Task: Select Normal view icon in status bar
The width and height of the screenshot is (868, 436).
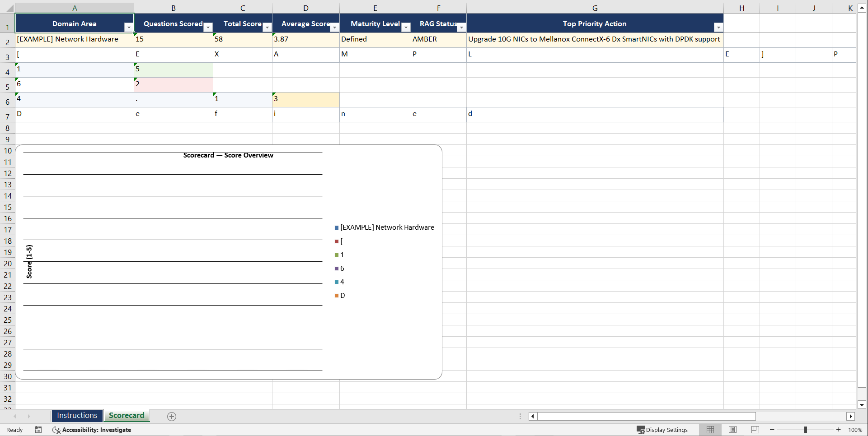Action: point(709,430)
